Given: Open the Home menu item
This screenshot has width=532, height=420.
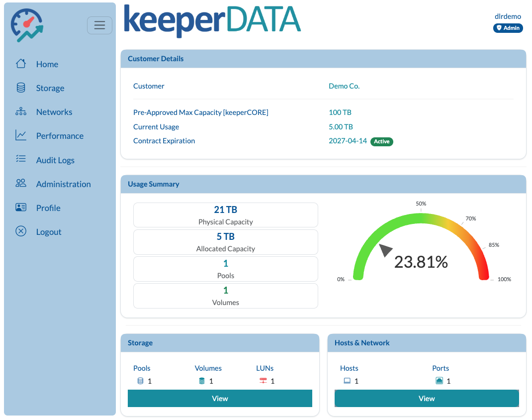Looking at the screenshot, I should coord(47,64).
